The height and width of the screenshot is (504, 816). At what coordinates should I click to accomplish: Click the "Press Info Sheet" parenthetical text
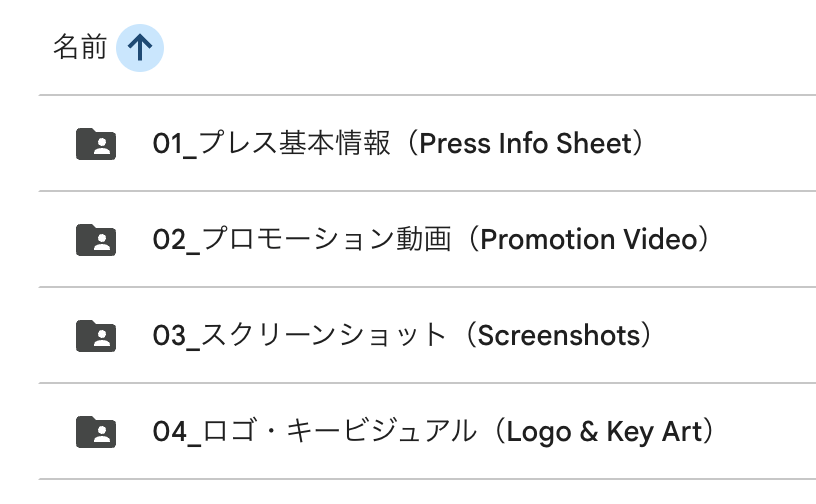[526, 144]
